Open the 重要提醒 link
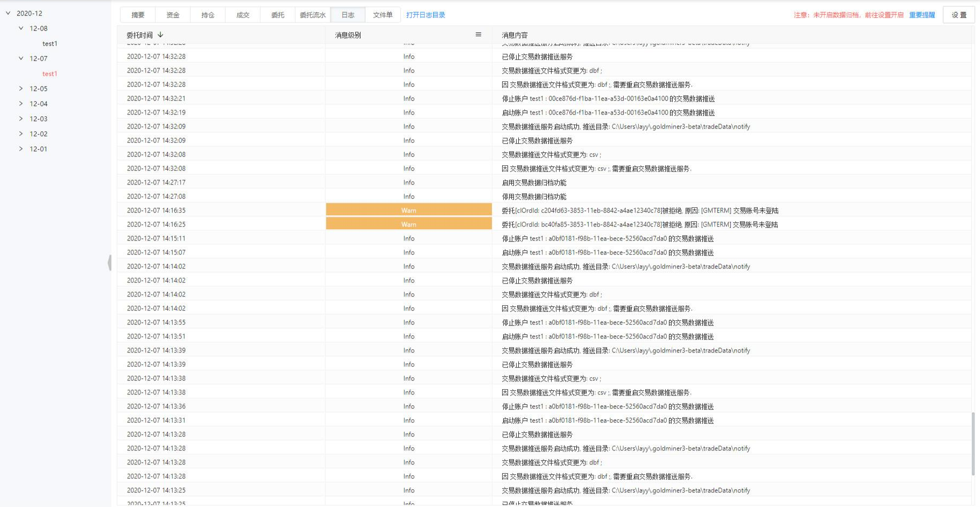This screenshot has height=507, width=980. coord(922,15)
